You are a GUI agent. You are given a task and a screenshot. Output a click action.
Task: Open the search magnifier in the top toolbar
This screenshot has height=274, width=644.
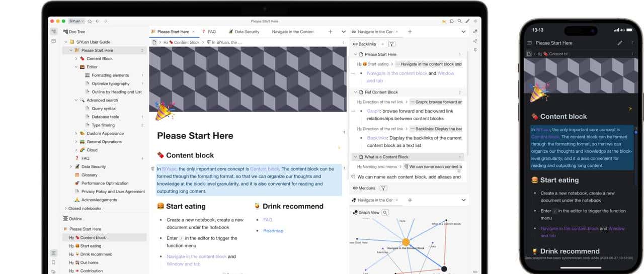[x=459, y=21]
